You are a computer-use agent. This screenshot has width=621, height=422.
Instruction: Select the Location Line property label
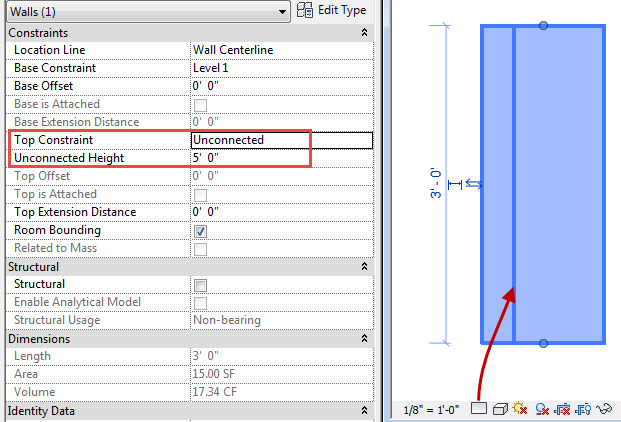[x=50, y=50]
